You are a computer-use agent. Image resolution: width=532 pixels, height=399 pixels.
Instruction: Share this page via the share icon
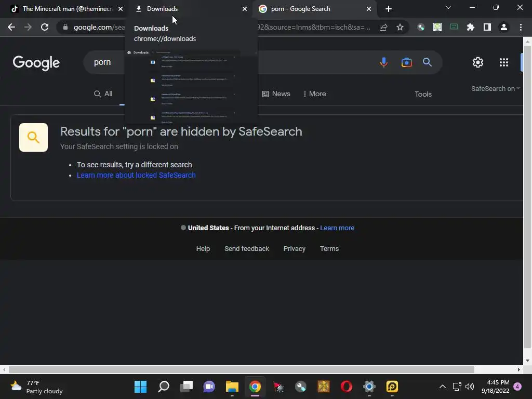383,27
